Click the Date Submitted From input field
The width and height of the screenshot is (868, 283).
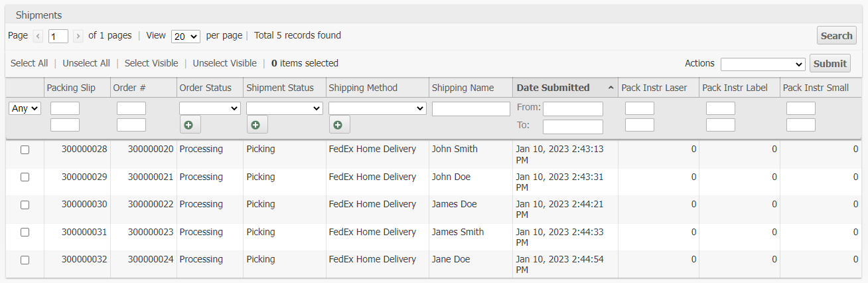coord(573,109)
